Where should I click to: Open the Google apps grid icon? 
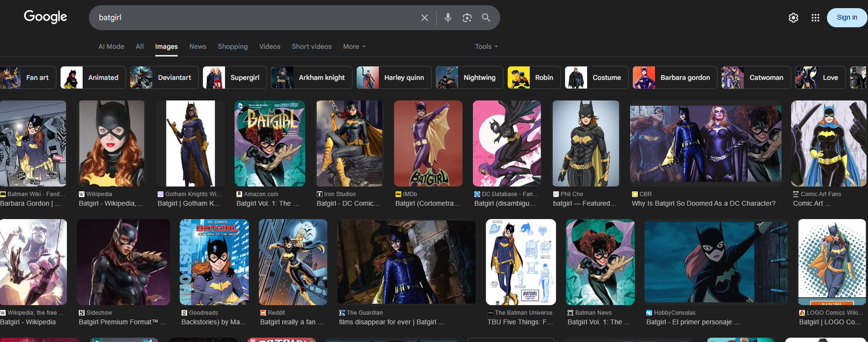pos(815,18)
